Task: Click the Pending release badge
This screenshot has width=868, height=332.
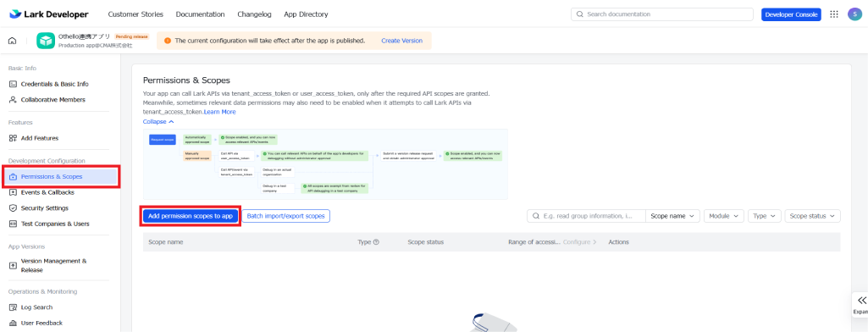Action: tap(132, 36)
